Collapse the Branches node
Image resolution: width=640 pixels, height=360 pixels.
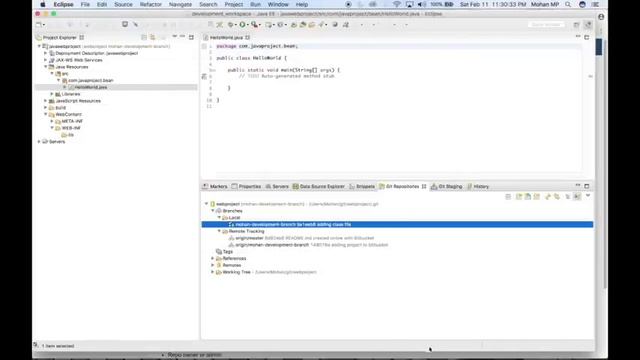(213, 211)
